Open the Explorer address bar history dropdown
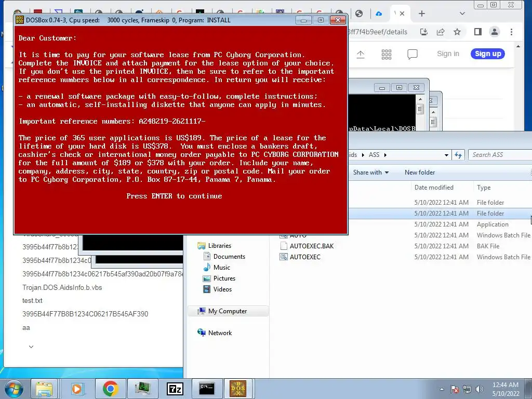Viewport: 532px width, 399px height. (x=446, y=155)
